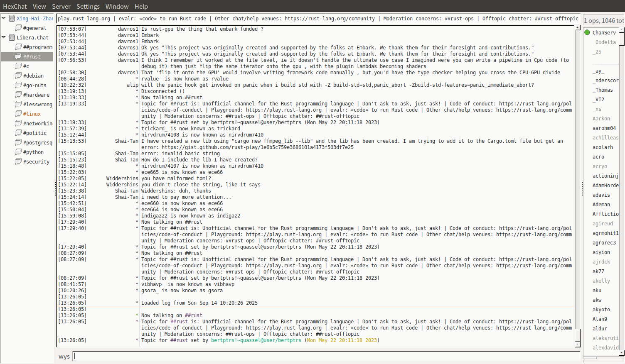Click the #go-nuts channel icon
The image size is (625, 364).
coord(18,85)
